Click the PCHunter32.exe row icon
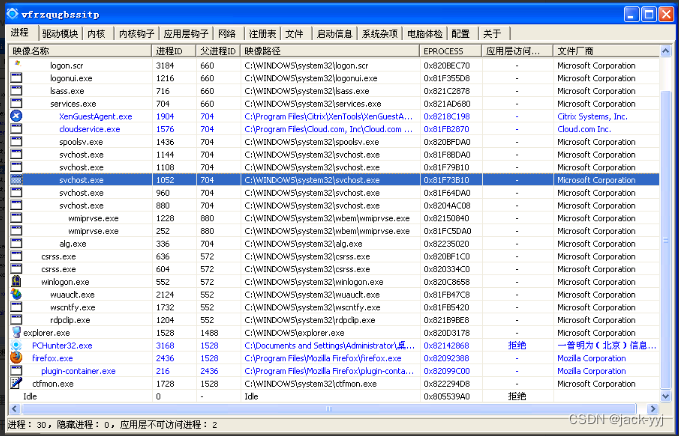This screenshot has height=436, width=679. [16, 345]
